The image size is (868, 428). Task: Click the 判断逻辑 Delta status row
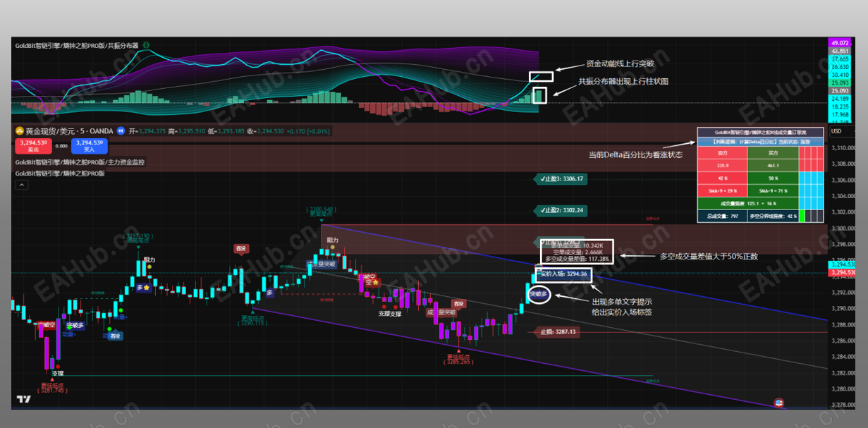pyautogui.click(x=760, y=141)
